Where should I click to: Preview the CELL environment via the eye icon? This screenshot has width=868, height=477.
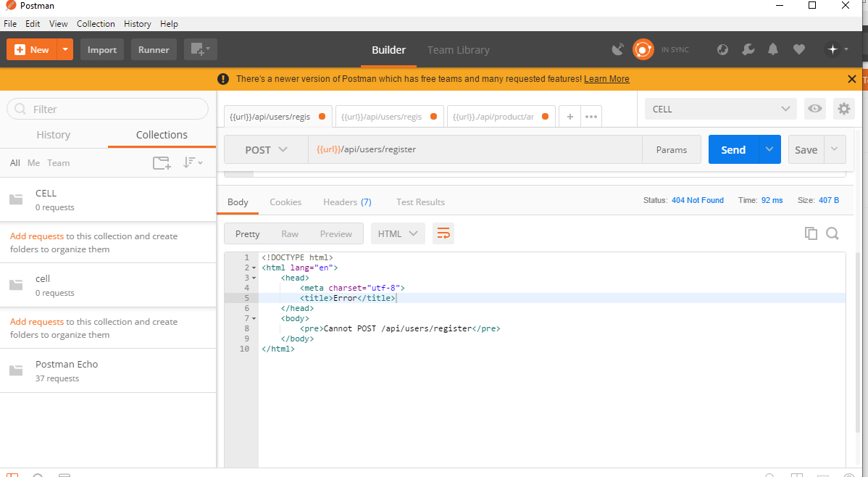[x=814, y=108]
